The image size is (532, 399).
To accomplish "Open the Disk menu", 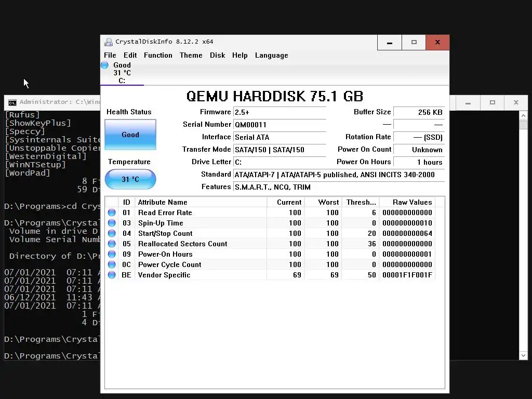I will click(218, 55).
